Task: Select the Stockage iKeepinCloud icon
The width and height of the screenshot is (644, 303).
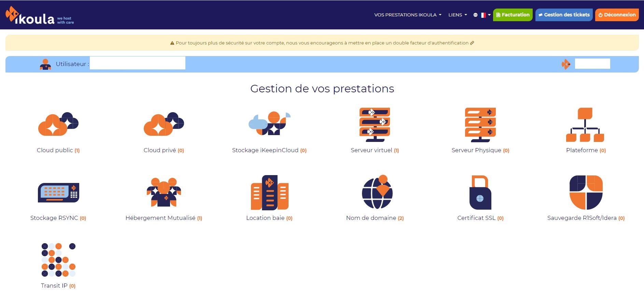Action: 269,123
